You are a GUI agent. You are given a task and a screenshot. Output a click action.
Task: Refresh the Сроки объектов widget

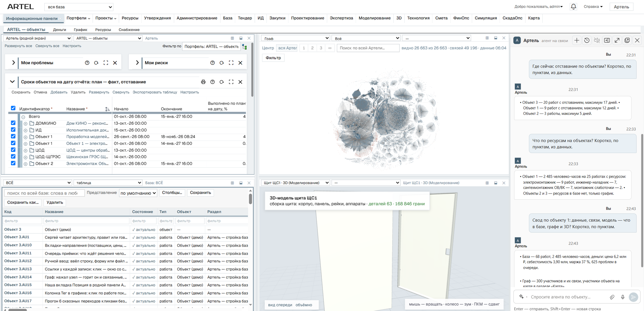click(x=222, y=82)
